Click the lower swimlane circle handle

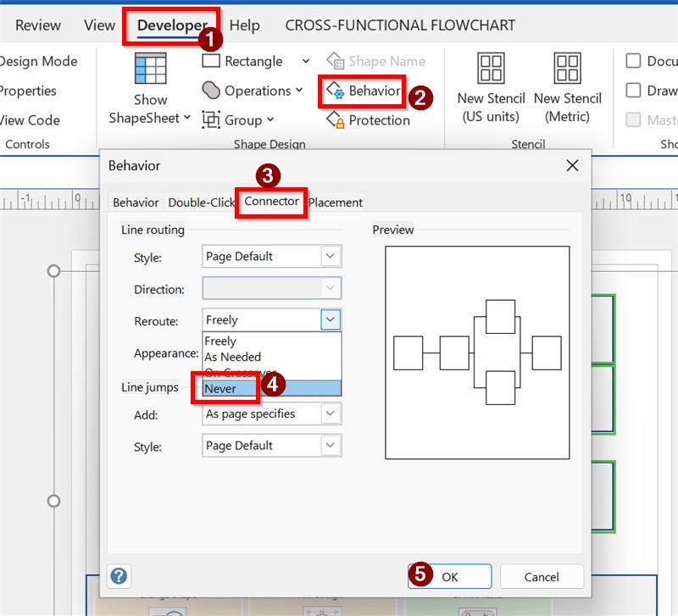click(x=53, y=501)
